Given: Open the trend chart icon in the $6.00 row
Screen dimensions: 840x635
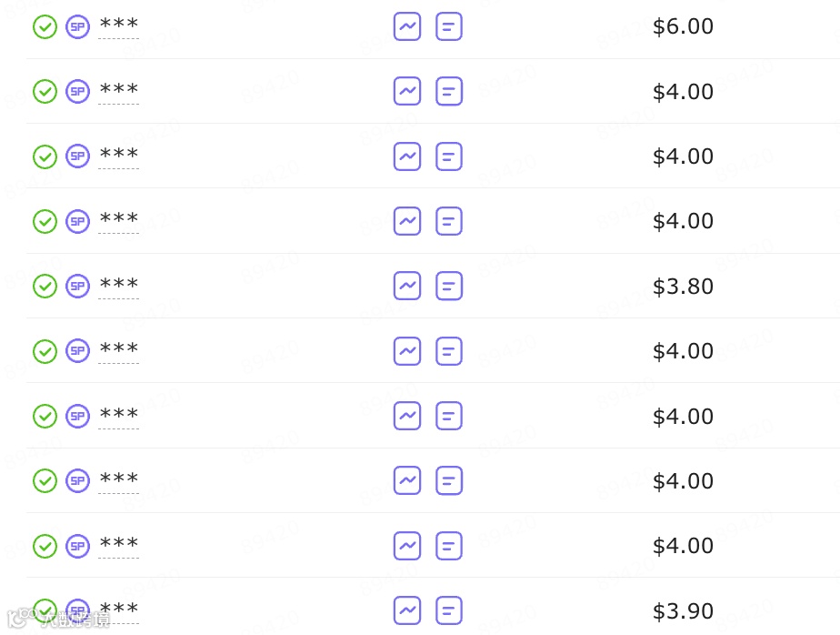Looking at the screenshot, I should [407, 26].
